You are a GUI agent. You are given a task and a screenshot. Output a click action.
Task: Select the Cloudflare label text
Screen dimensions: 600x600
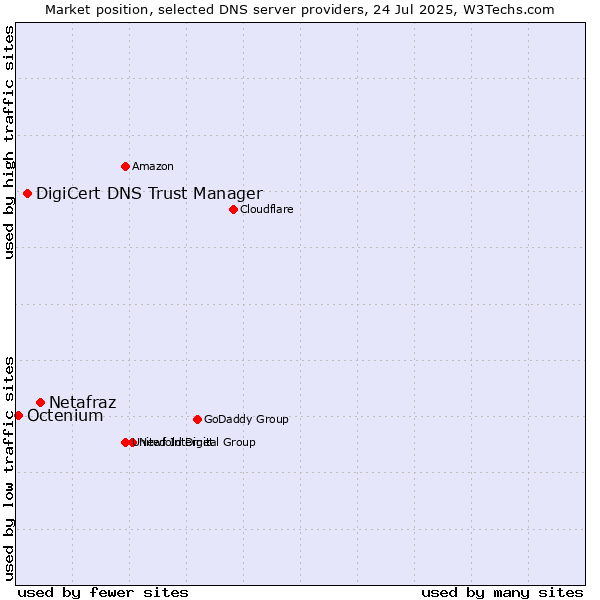tap(267, 209)
